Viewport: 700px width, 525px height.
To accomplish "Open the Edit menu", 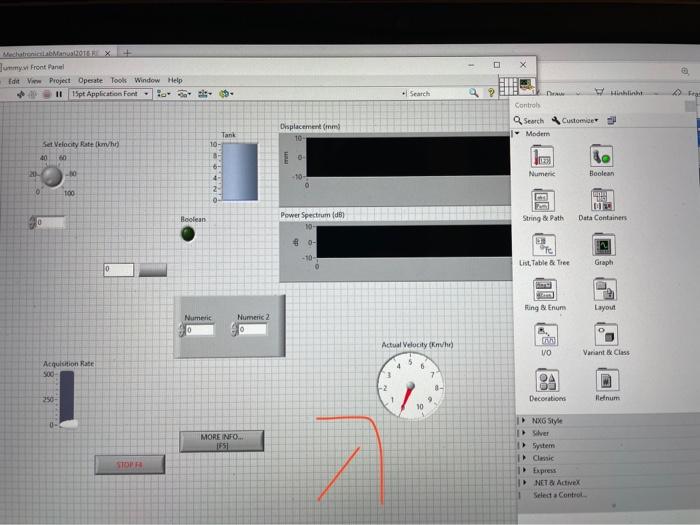I will point(14,81).
